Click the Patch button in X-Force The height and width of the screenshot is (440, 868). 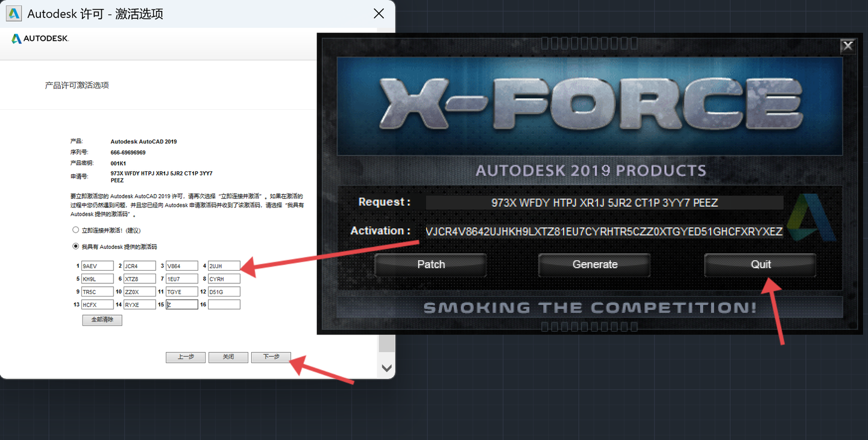pos(431,265)
